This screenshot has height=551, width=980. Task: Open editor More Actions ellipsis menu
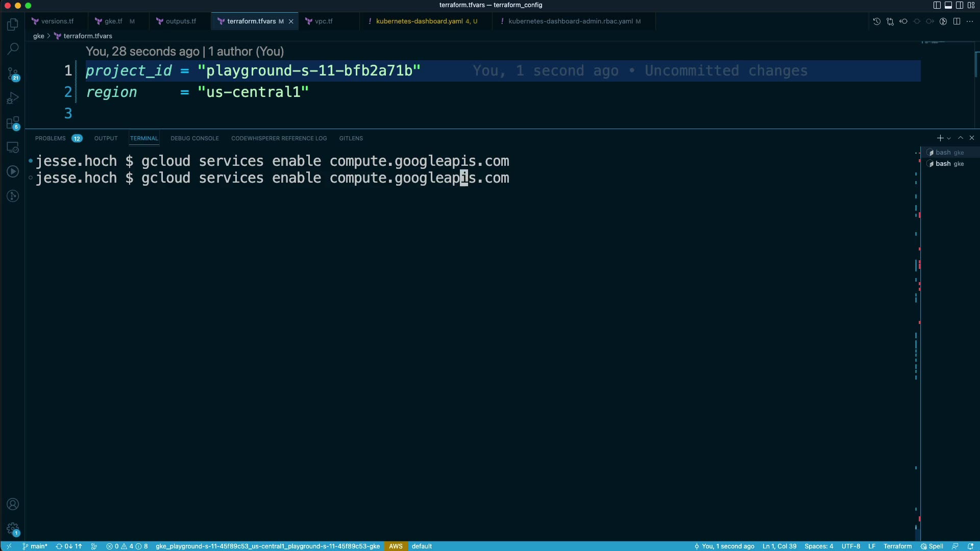(970, 21)
